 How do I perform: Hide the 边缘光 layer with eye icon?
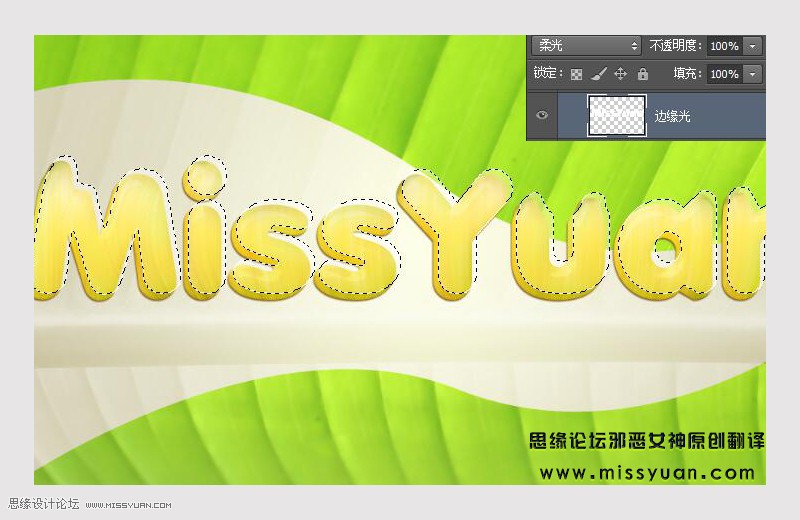[x=542, y=115]
